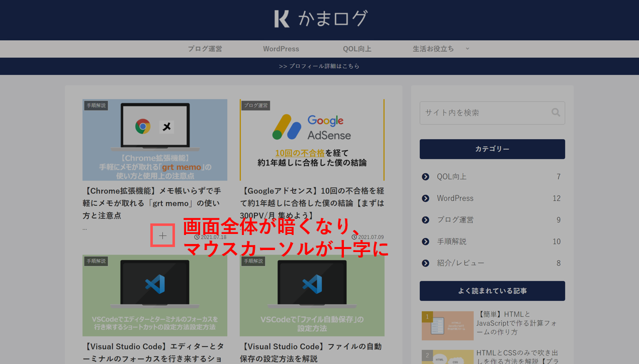Click the post count 12 for WordPress

pos(557,198)
